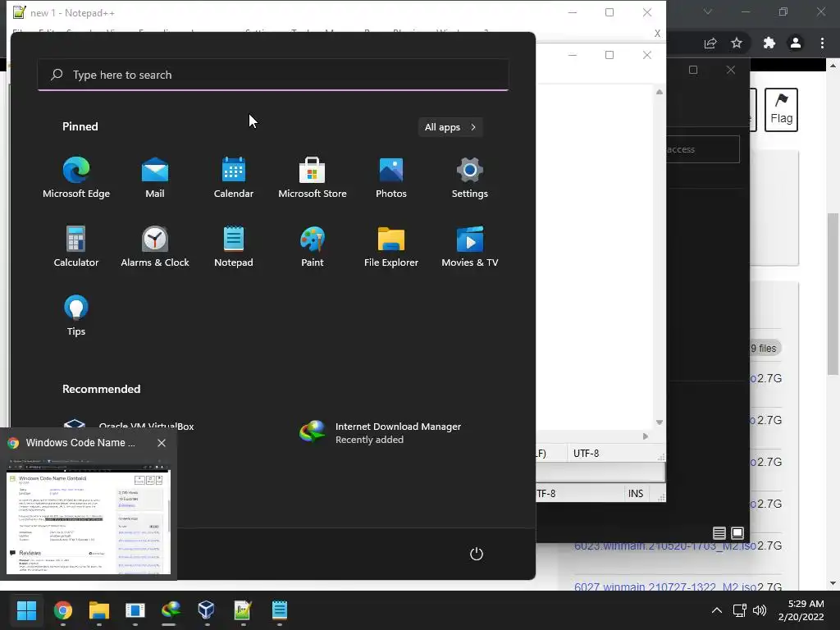Image resolution: width=840 pixels, height=630 pixels.
Task: Open File Explorer from the taskbar
Action: (99, 610)
